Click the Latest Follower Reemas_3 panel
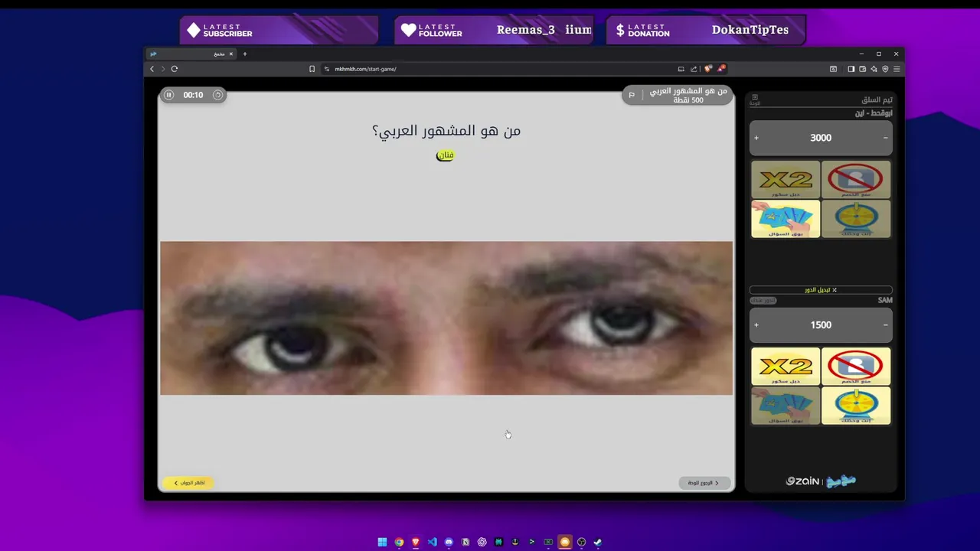Screen dimensions: 980x551 coord(495,31)
